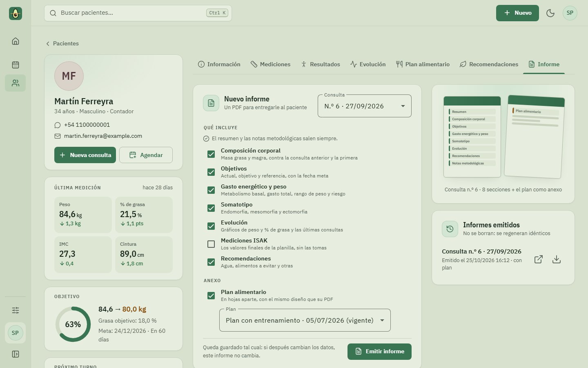This screenshot has width=588, height=368.
Task: Click the history icon in Informes emitidos
Action: coord(450,229)
